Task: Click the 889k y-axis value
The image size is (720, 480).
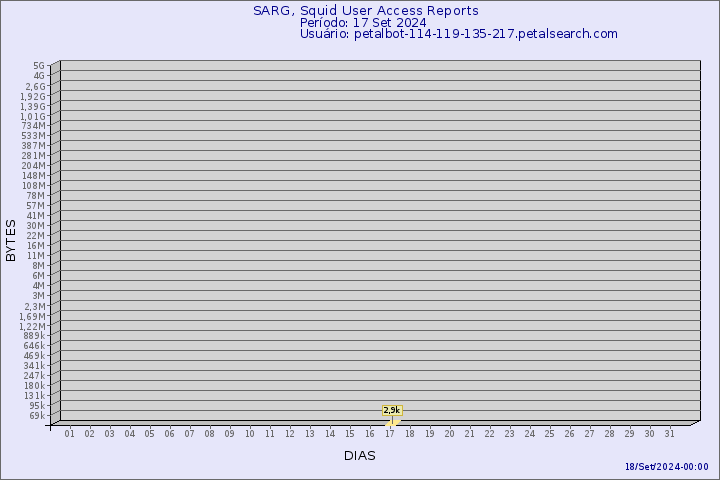Action: coord(34,336)
